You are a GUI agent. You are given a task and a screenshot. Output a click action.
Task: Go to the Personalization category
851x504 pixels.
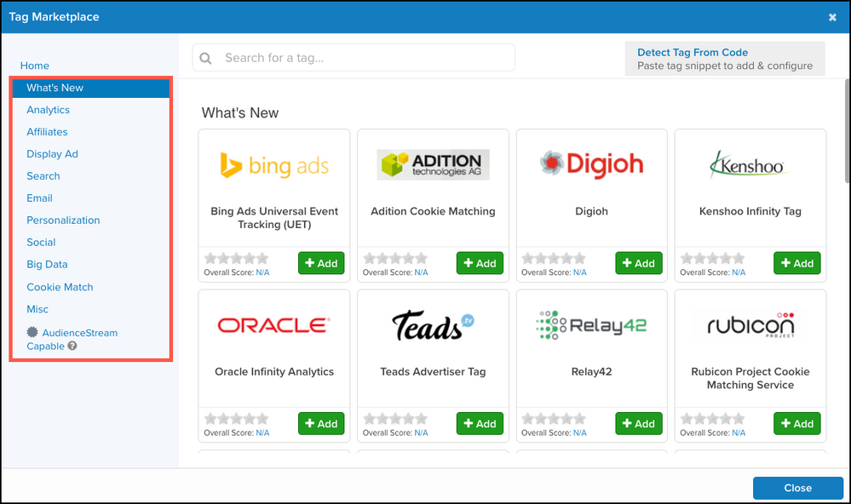click(63, 220)
